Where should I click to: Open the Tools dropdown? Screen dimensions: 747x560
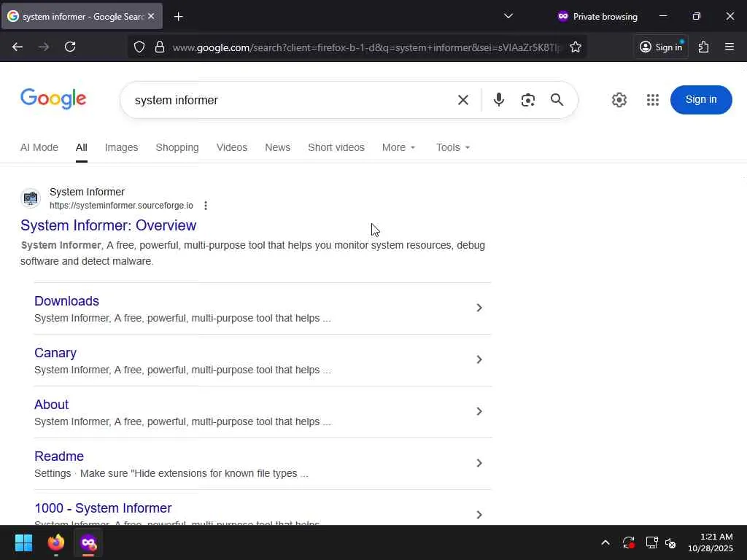pyautogui.click(x=453, y=147)
